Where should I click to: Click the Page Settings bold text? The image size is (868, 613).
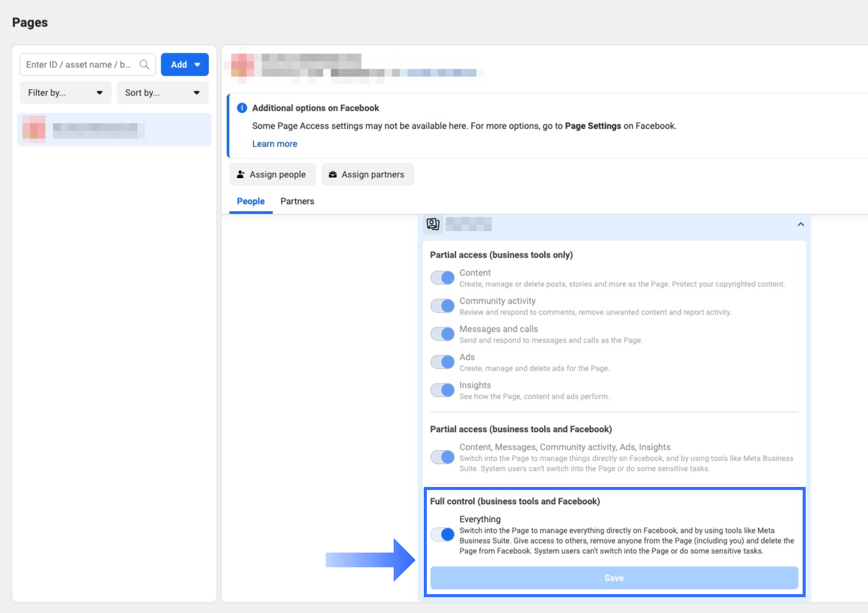pos(593,126)
